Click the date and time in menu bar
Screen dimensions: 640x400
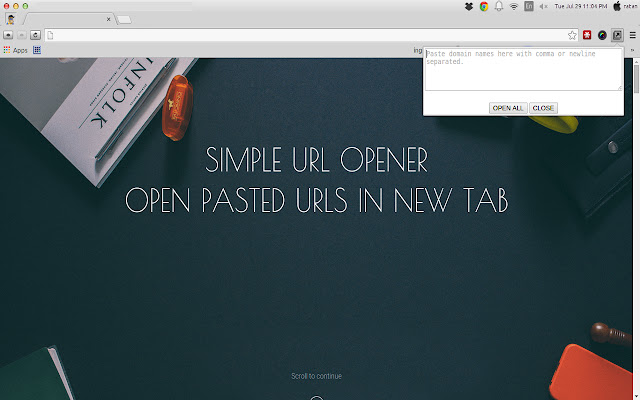tap(580, 6)
